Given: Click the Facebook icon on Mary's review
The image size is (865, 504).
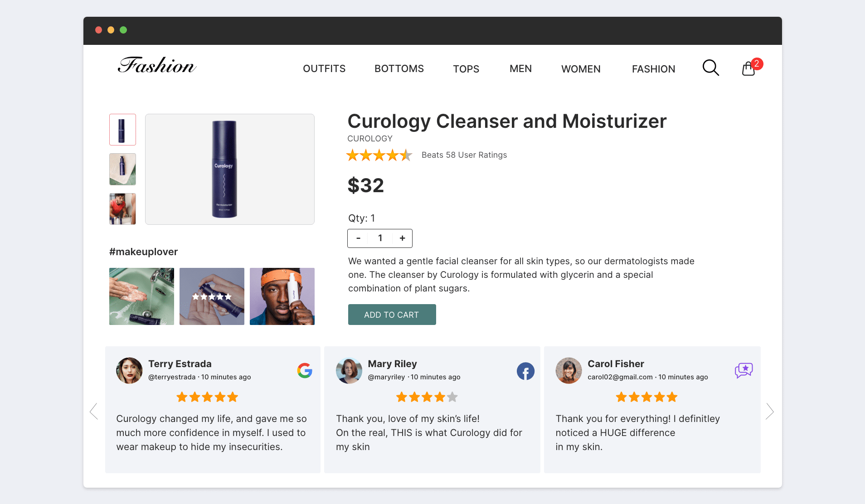Looking at the screenshot, I should pyautogui.click(x=525, y=371).
